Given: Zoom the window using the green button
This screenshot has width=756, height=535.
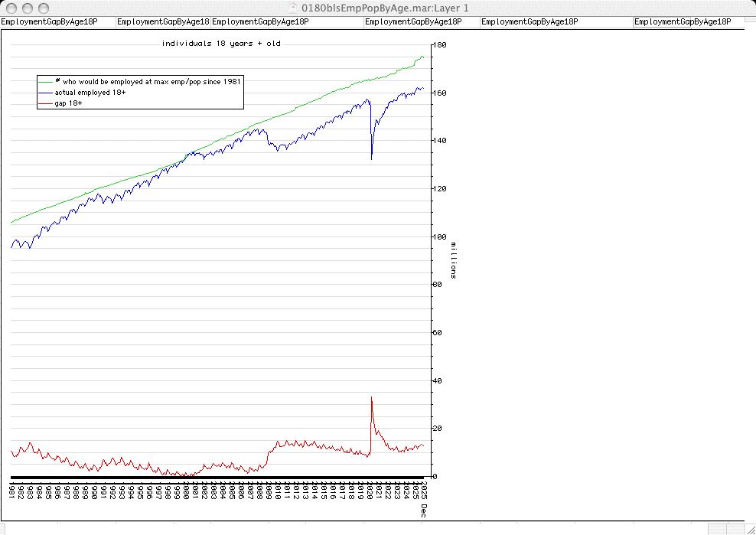Looking at the screenshot, I should tap(44, 8).
